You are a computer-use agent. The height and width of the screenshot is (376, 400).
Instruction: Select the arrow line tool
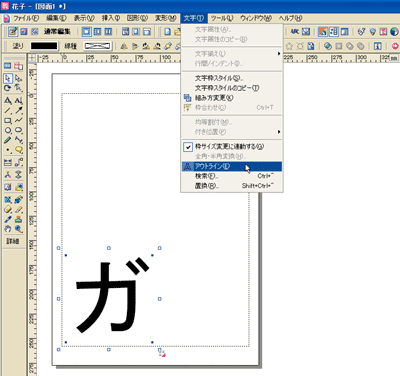point(19,110)
